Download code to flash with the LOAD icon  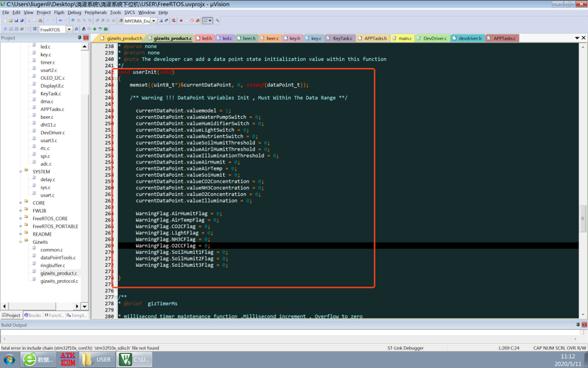tap(35, 29)
